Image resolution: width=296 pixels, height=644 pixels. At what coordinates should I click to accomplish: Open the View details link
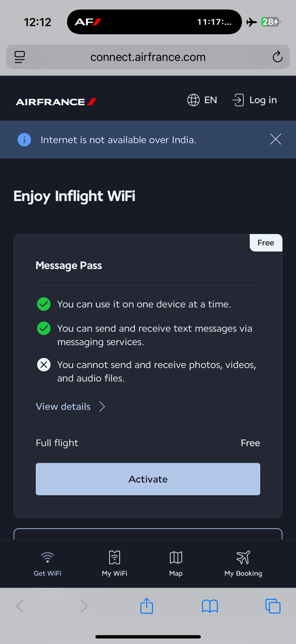tap(63, 406)
